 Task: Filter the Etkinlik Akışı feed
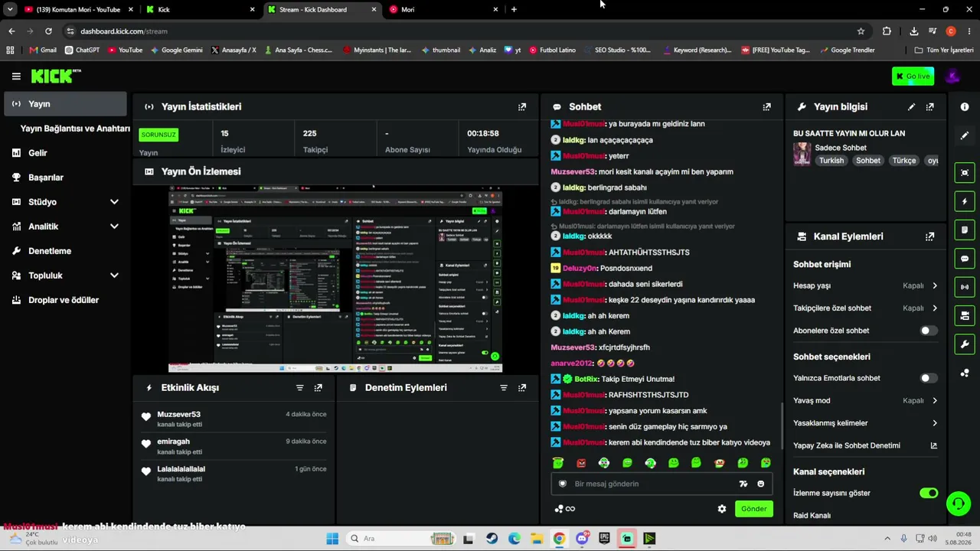300,388
